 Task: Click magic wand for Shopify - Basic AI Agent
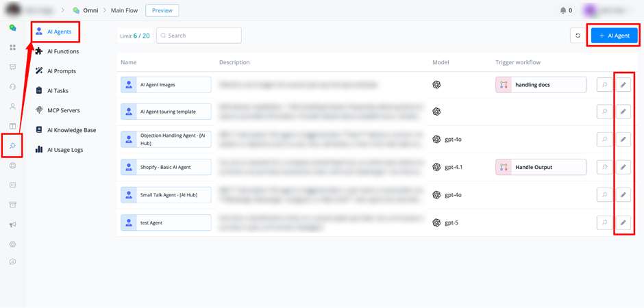tap(604, 167)
